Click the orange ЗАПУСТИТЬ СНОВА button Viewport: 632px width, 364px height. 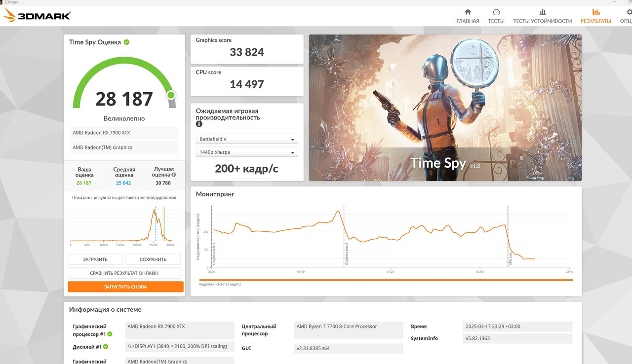(125, 287)
